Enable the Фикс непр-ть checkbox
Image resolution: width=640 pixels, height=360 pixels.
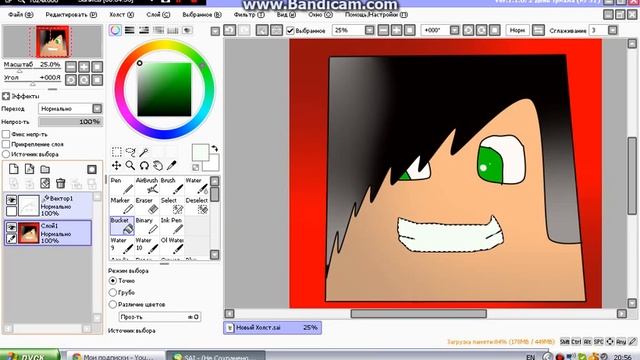click(6, 134)
